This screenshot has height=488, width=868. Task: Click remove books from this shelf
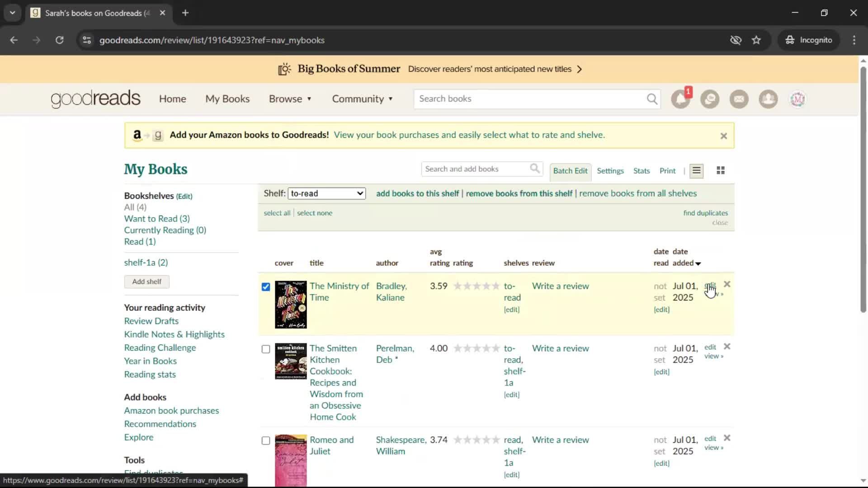[519, 193]
